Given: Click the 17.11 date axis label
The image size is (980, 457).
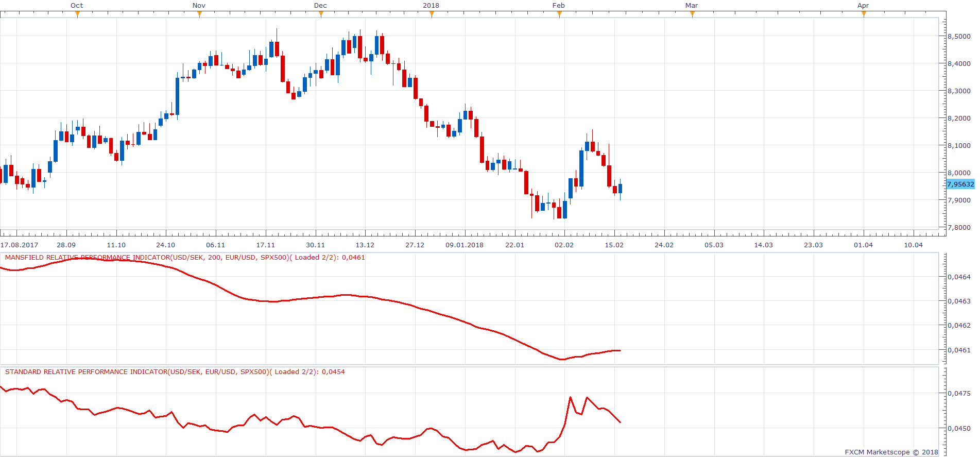Looking at the screenshot, I should pyautogui.click(x=266, y=245).
